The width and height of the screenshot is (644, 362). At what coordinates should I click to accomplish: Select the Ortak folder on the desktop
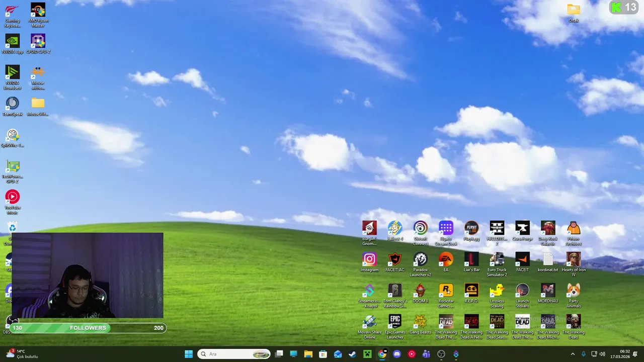point(573,13)
